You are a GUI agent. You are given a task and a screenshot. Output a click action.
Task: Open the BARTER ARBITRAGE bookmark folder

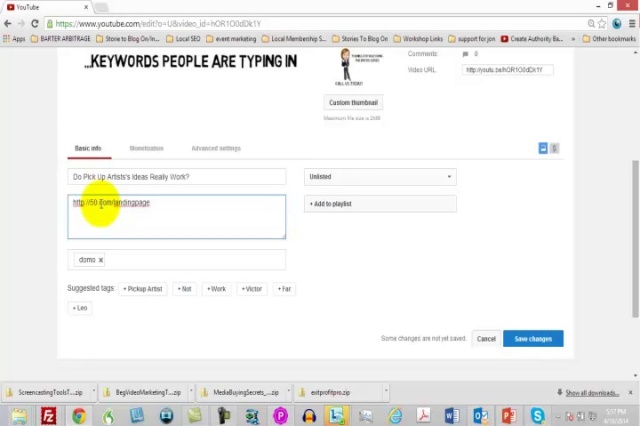pyautogui.click(x=60, y=39)
